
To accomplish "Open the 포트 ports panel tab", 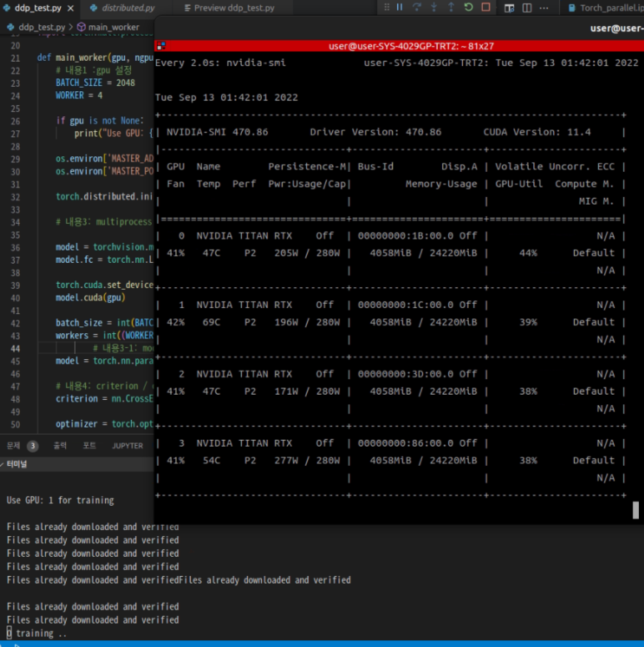I will tap(89, 446).
